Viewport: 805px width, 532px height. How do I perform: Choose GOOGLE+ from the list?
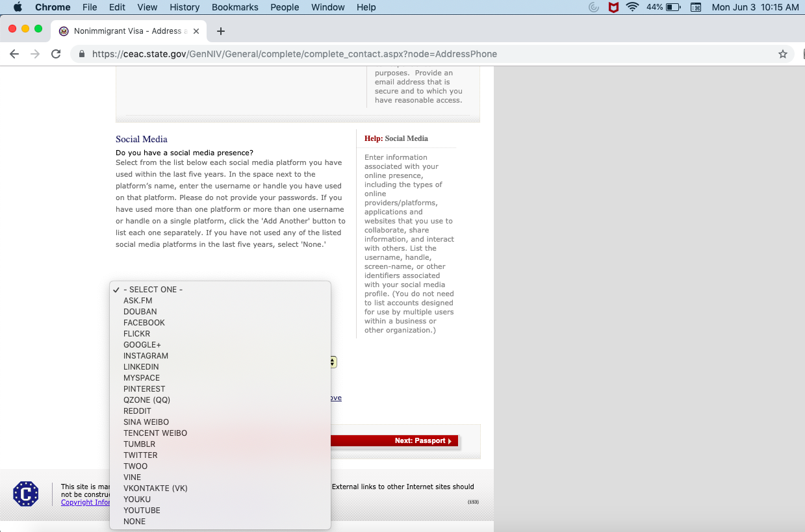coord(220,345)
